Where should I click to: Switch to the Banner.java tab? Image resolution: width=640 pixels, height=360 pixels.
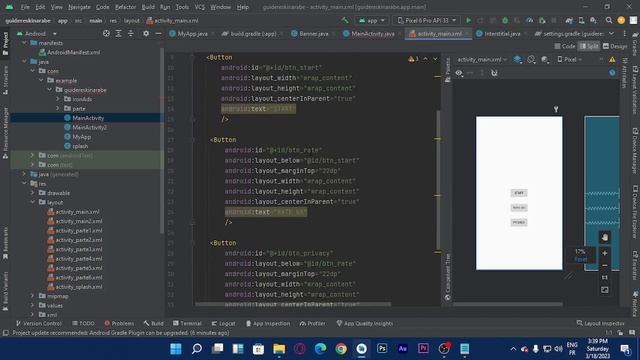point(311,33)
